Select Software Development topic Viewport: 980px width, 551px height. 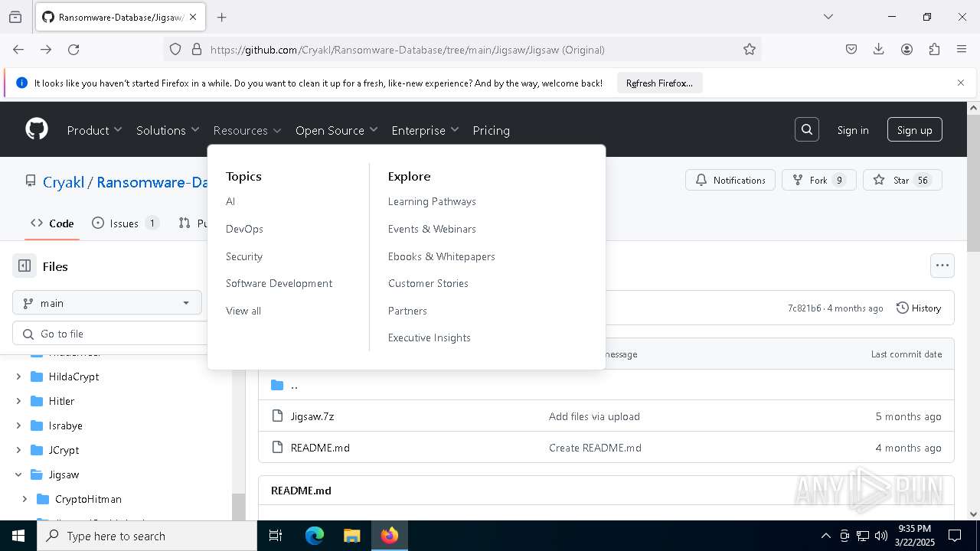click(279, 283)
